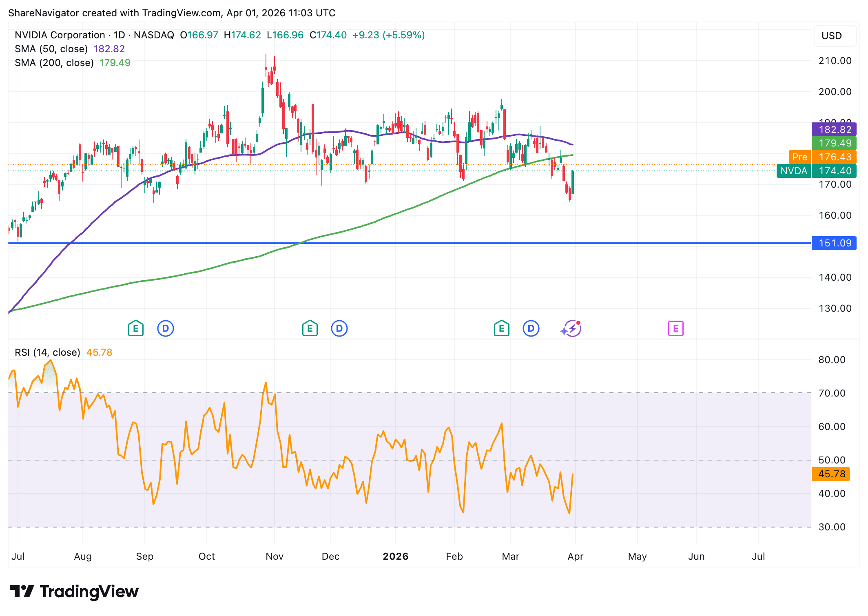Click the TradingView logo at bottom
Screen dimensions: 868x616
tap(74, 592)
